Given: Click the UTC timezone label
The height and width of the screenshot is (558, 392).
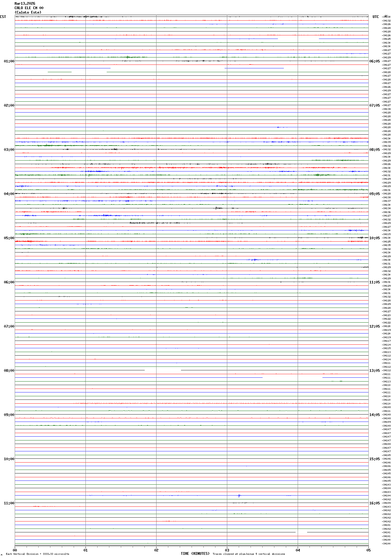Looking at the screenshot, I should click(x=375, y=17).
